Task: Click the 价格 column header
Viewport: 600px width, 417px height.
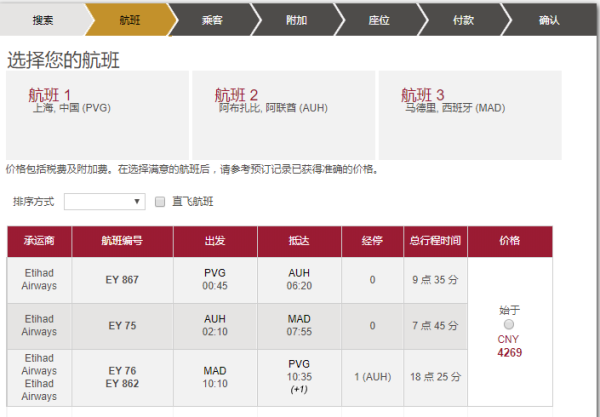Action: [509, 241]
